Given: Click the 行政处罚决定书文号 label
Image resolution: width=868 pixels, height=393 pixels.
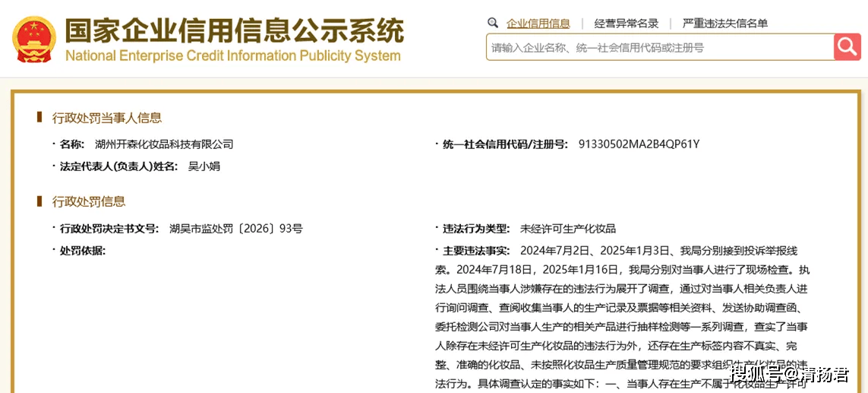Looking at the screenshot, I should coord(109,228).
